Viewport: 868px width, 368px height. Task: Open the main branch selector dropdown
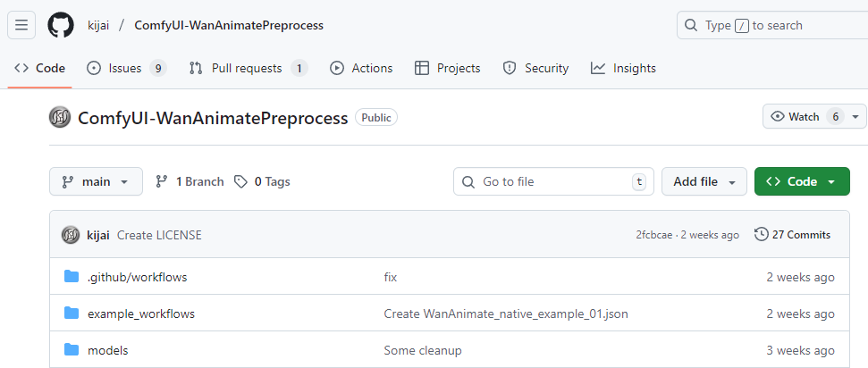[x=96, y=181]
